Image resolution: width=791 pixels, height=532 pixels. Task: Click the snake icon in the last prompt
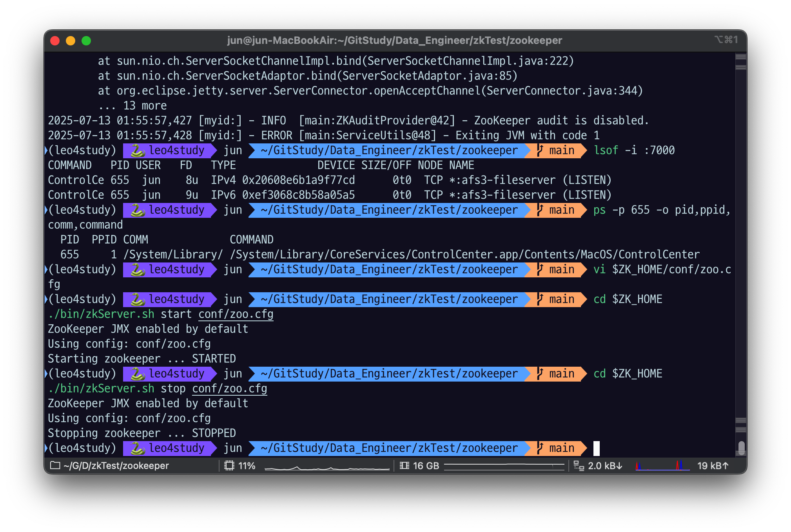pos(137,448)
